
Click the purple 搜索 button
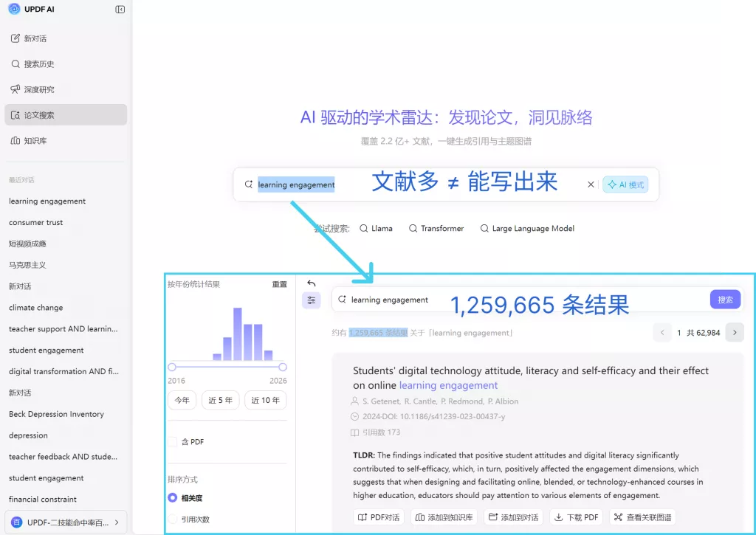pos(725,300)
